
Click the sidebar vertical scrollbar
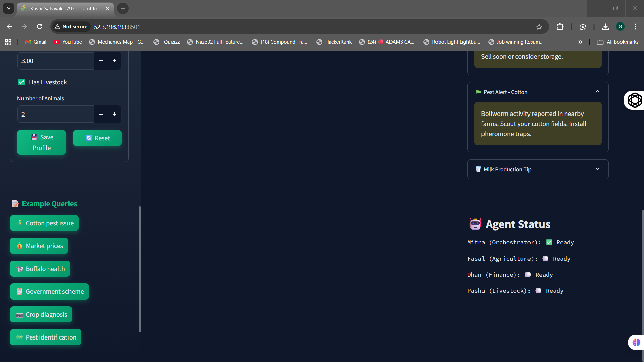point(140,269)
